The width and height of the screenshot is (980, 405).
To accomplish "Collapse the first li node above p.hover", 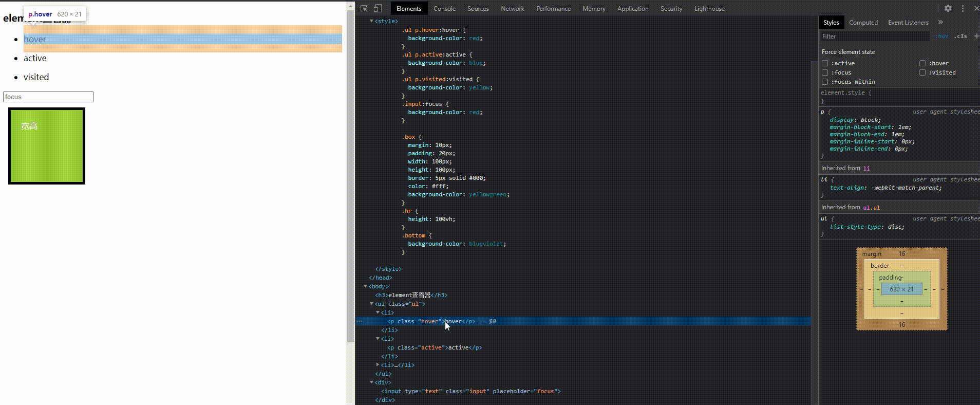I will (378, 312).
